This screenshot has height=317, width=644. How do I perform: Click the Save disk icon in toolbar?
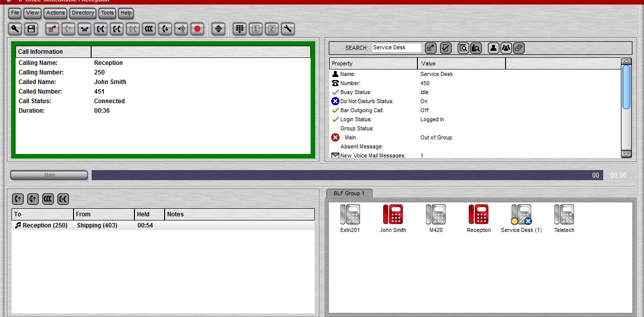tap(31, 29)
